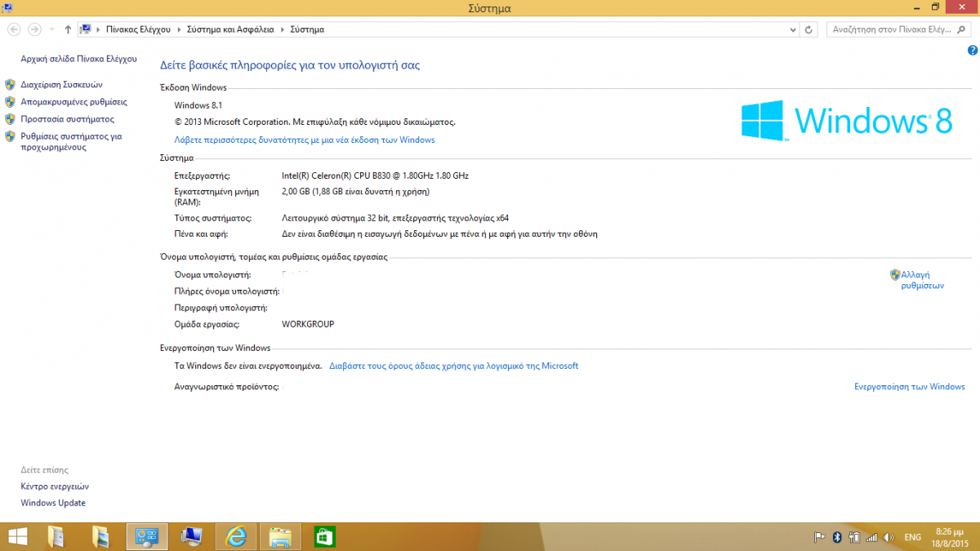Image resolution: width=980 pixels, height=551 pixels.
Task: Open Απομακρυσμένες ρυθμίσεις link
Action: point(74,102)
